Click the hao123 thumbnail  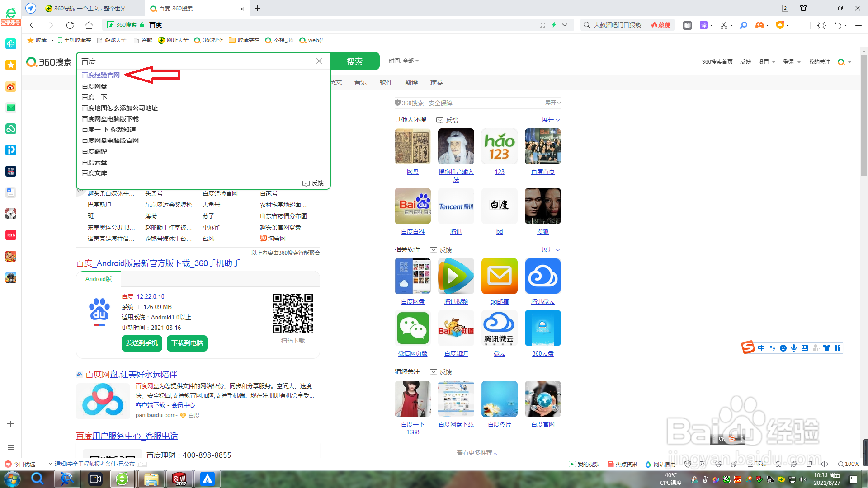[x=500, y=146]
